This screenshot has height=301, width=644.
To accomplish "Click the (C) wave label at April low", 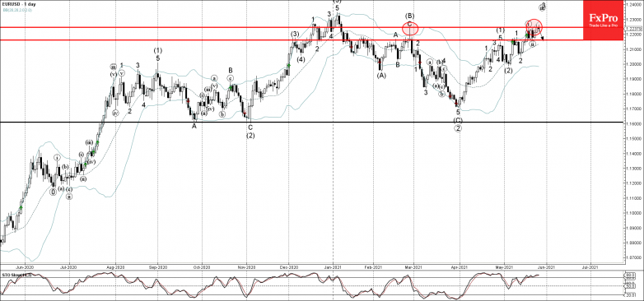I will point(458,120).
